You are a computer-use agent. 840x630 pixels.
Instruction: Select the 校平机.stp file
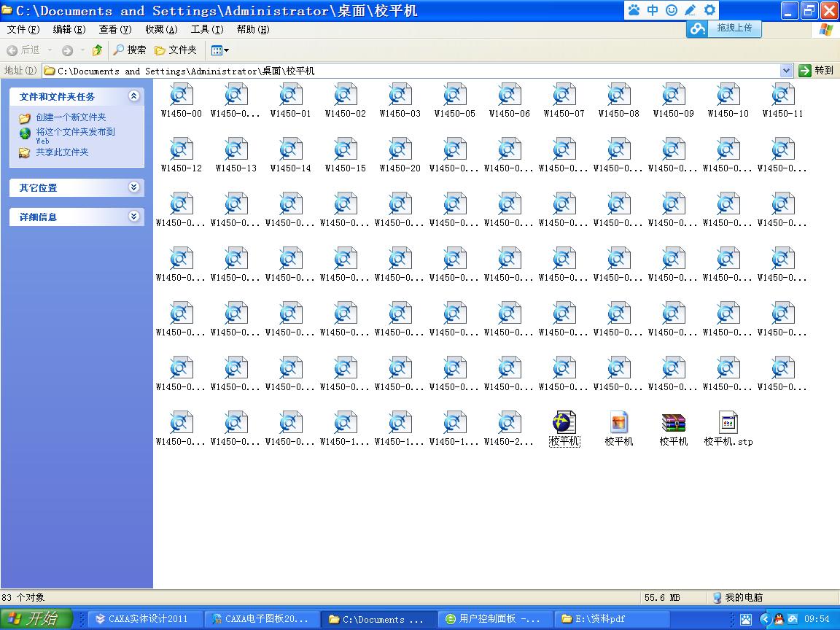728,428
